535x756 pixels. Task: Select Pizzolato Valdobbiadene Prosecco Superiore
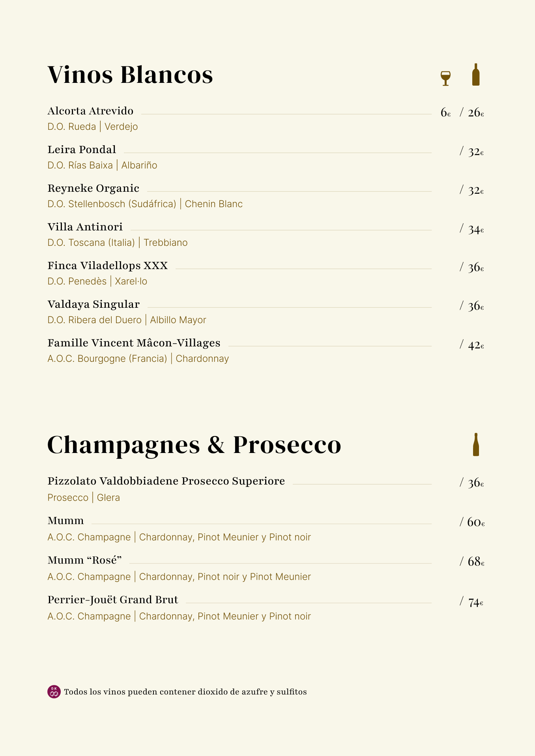(166, 481)
